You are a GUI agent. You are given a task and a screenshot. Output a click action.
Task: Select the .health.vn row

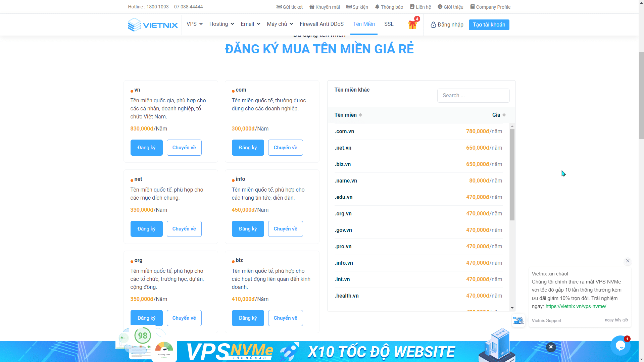pos(418,296)
